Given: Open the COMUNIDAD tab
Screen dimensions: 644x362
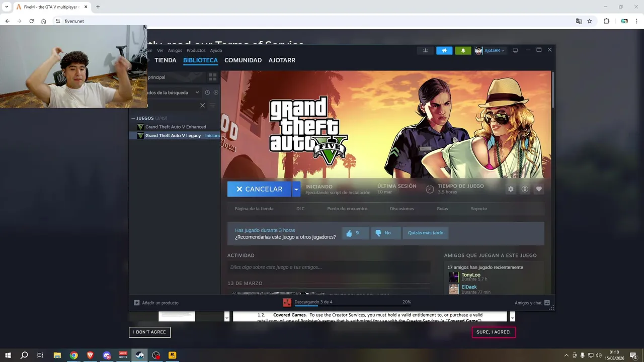Looking at the screenshot, I should [x=243, y=60].
